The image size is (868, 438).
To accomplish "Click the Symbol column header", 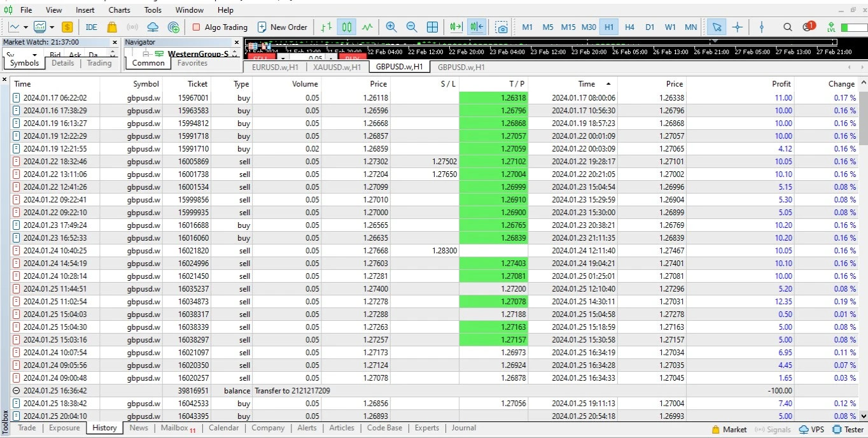I will 131,83.
